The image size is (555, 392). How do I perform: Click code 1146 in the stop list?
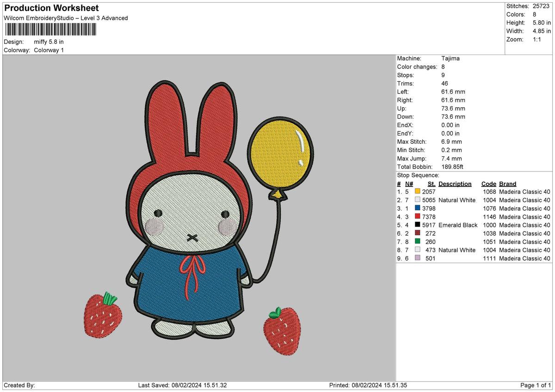489,217
